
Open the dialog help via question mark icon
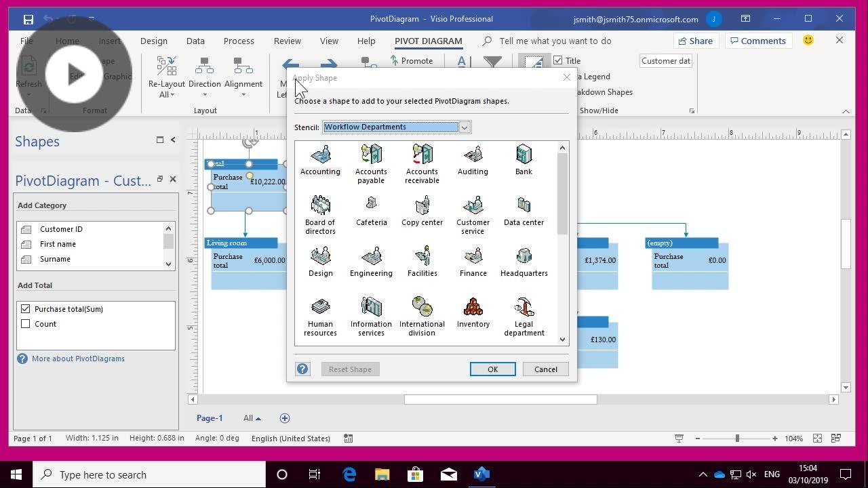302,369
